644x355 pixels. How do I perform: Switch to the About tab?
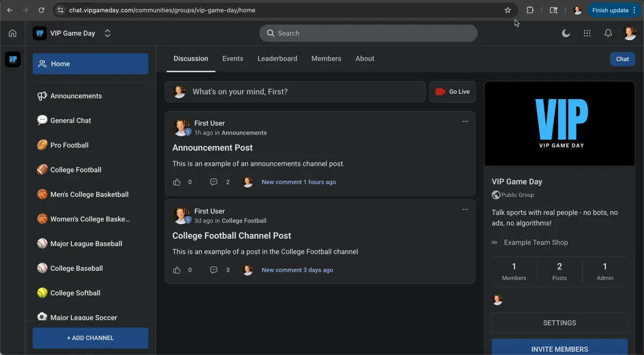coord(365,58)
